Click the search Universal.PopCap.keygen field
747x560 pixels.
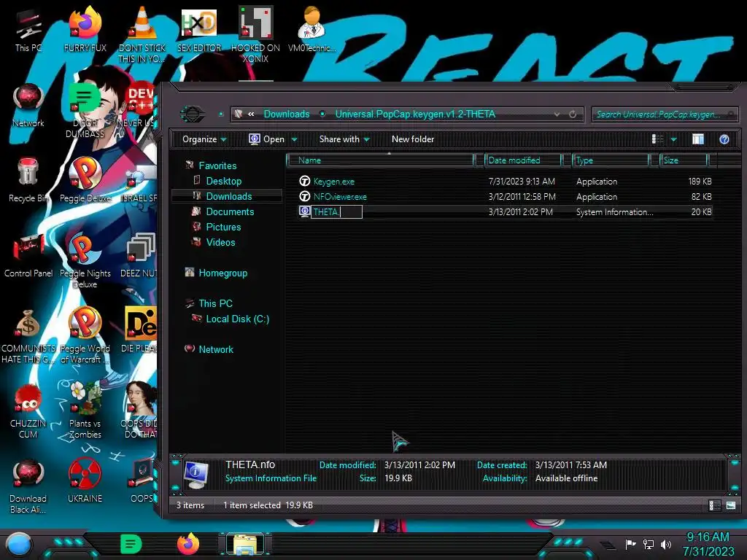[665, 114]
